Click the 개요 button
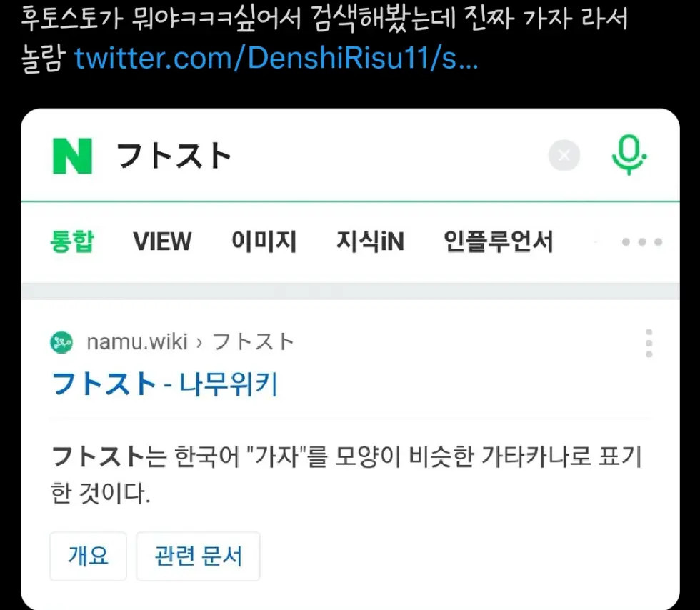The width and height of the screenshot is (700, 610). point(89,556)
